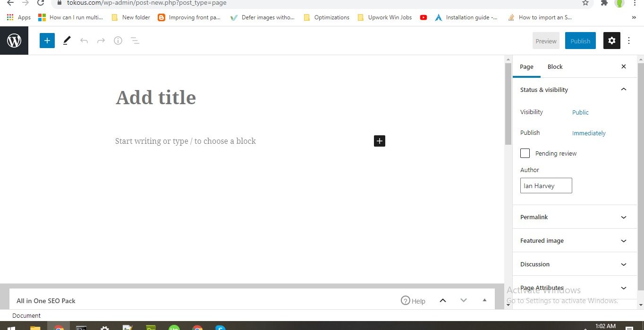Collapse Status & visibility section
Screen dimensions: 644x330
point(575,90)
